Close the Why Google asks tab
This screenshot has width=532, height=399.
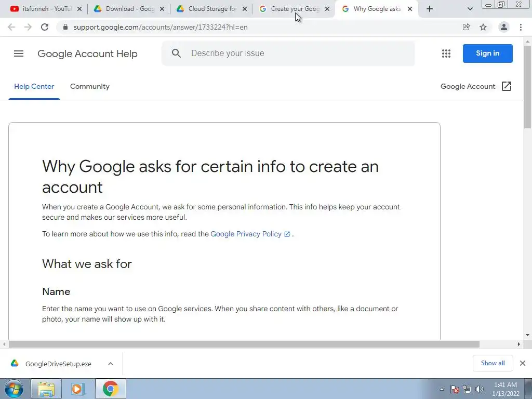410,9
